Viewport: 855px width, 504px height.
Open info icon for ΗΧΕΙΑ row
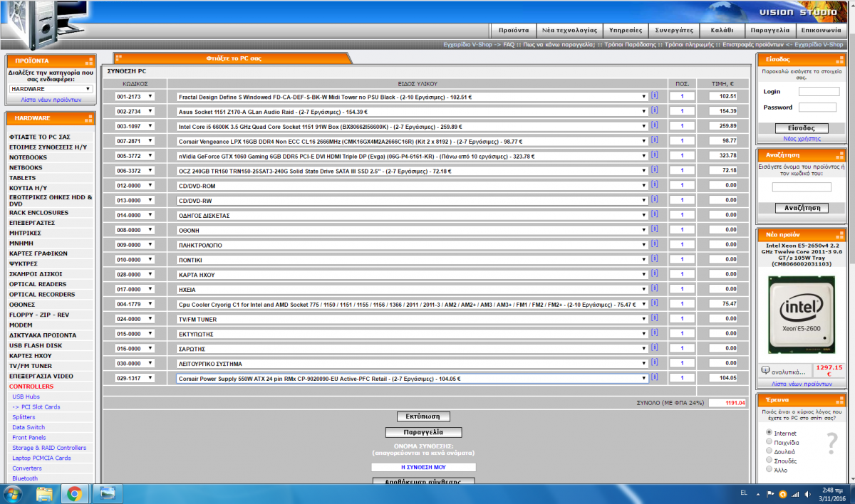[x=655, y=289]
